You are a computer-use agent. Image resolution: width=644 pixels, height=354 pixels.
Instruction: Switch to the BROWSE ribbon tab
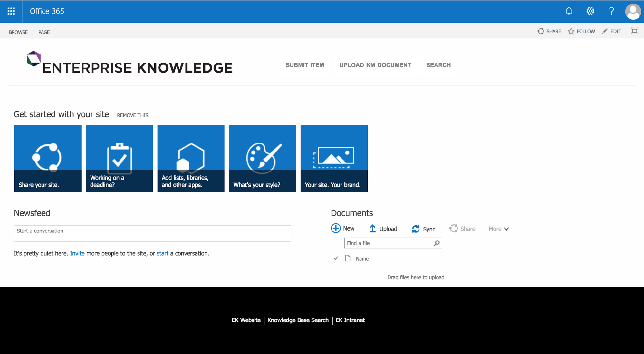pos(18,32)
